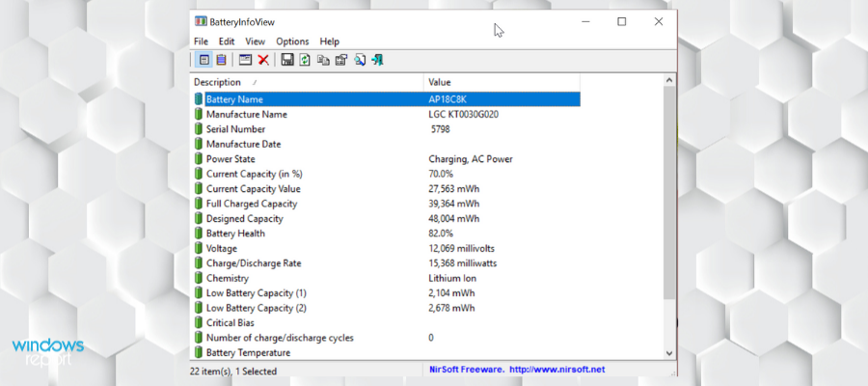Open the Properties toolbar icon

[341, 60]
